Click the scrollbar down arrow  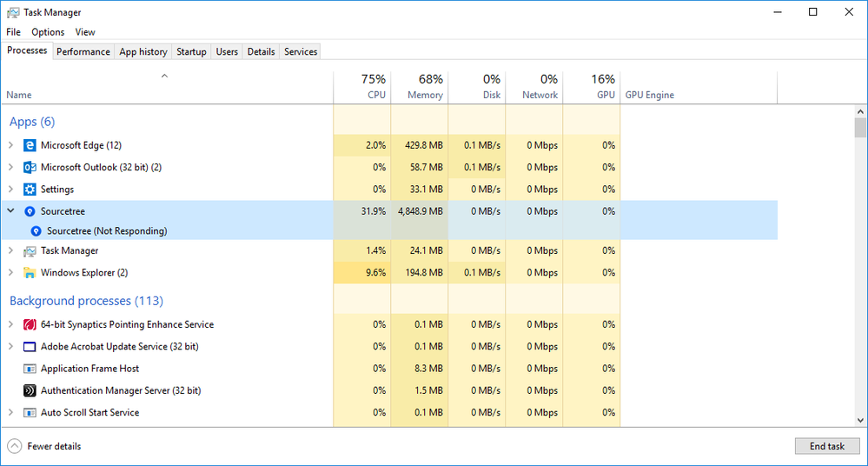point(860,420)
